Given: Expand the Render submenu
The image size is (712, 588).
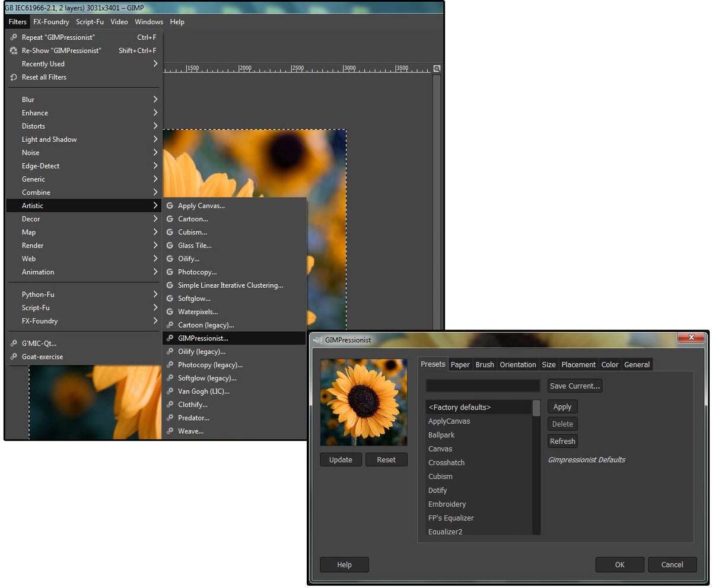Looking at the screenshot, I should pyautogui.click(x=84, y=245).
